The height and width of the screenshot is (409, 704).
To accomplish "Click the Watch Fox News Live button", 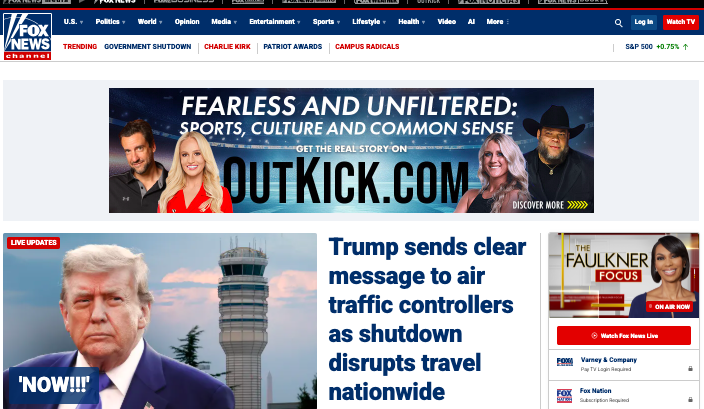I will point(624,335).
